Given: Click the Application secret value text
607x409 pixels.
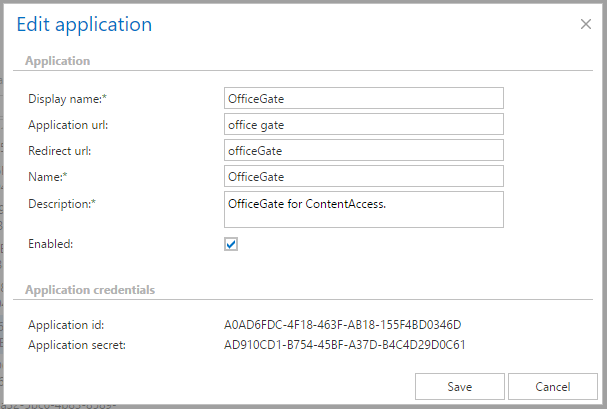Looking at the screenshot, I should click(345, 345).
